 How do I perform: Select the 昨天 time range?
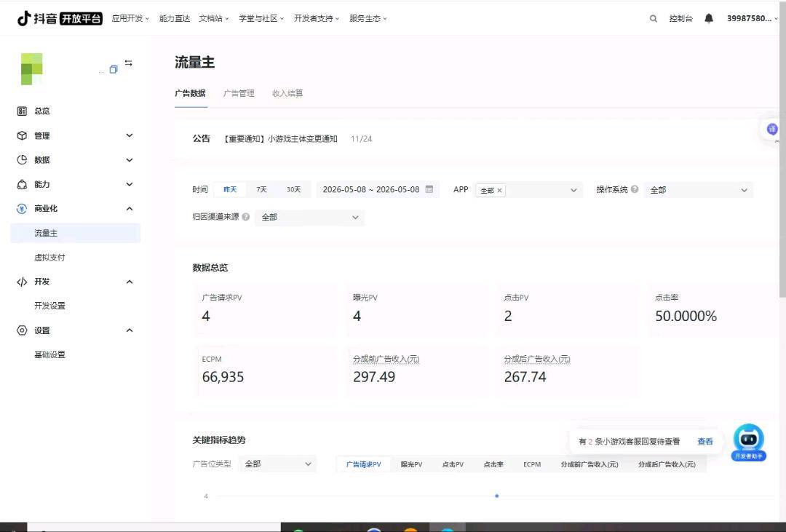(230, 189)
